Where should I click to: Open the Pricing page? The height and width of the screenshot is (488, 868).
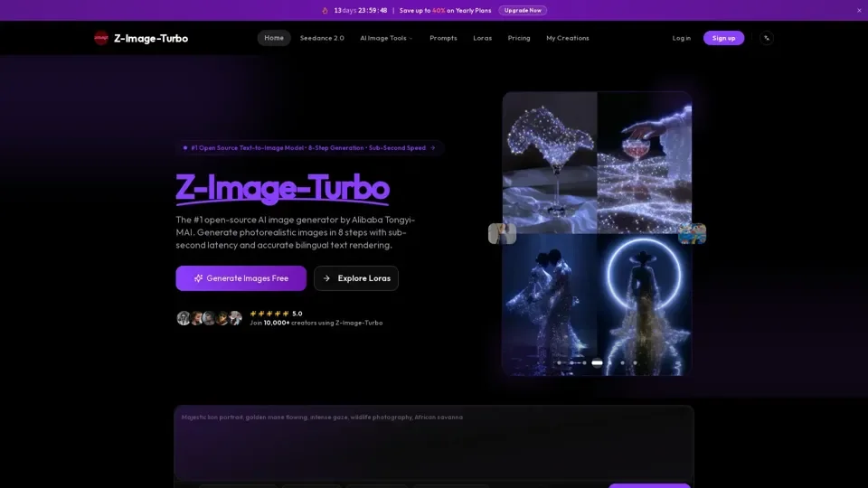[x=519, y=38]
